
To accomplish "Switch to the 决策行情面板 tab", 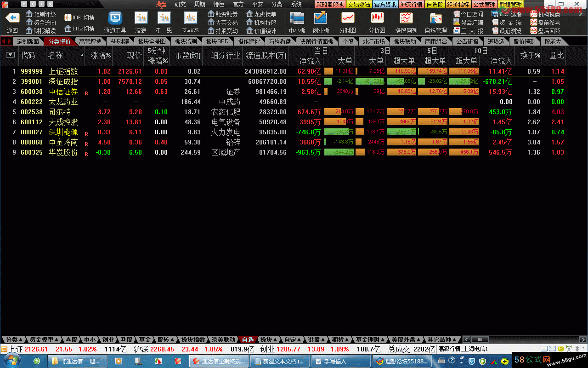I will (317, 41).
